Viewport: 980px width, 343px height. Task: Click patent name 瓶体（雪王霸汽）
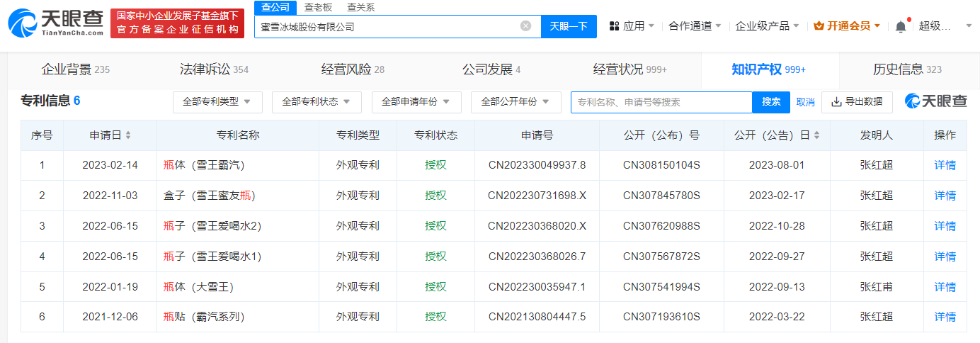(203, 165)
